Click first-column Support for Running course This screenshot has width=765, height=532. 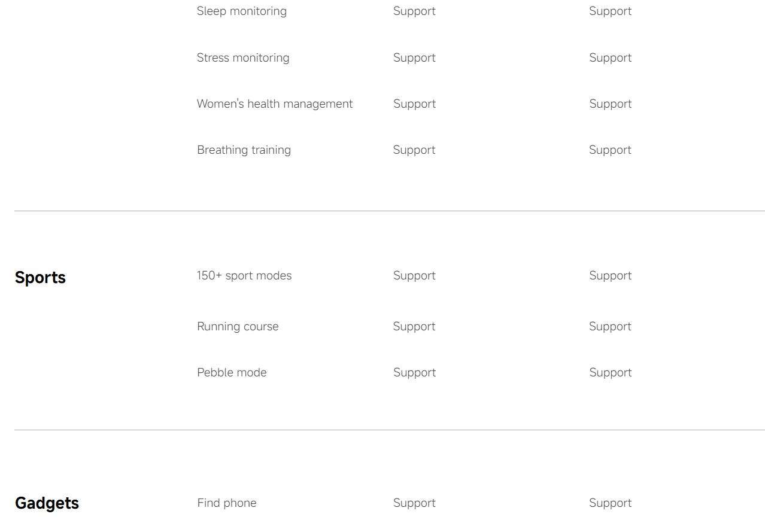(x=414, y=327)
